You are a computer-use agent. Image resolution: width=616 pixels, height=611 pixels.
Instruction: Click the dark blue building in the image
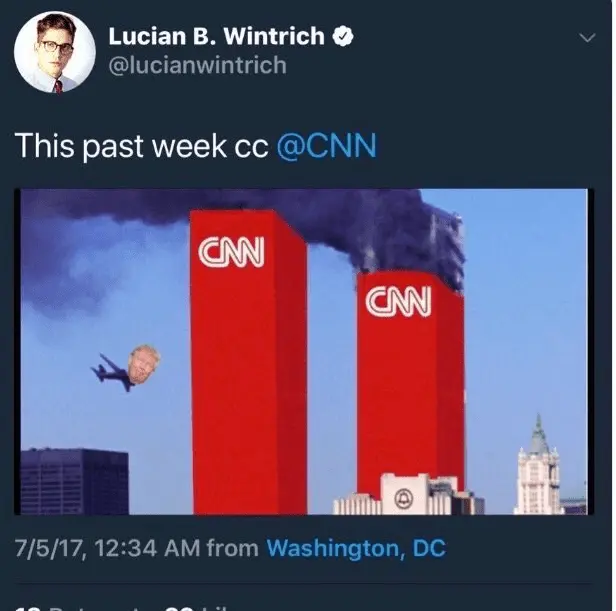[74, 482]
